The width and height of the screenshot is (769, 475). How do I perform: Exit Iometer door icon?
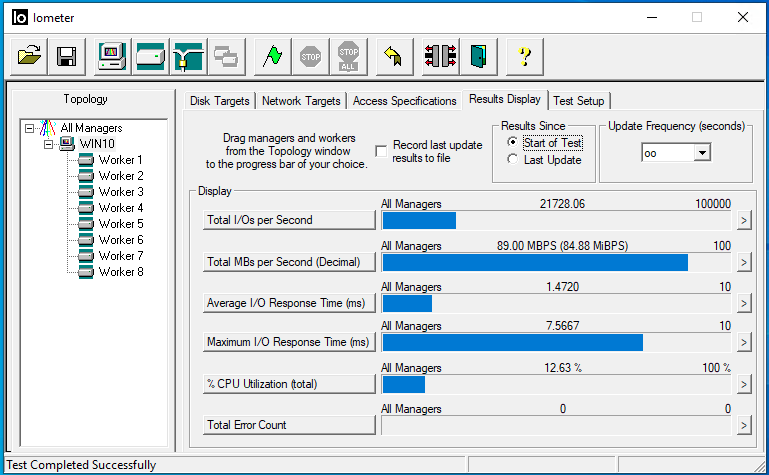(478, 56)
